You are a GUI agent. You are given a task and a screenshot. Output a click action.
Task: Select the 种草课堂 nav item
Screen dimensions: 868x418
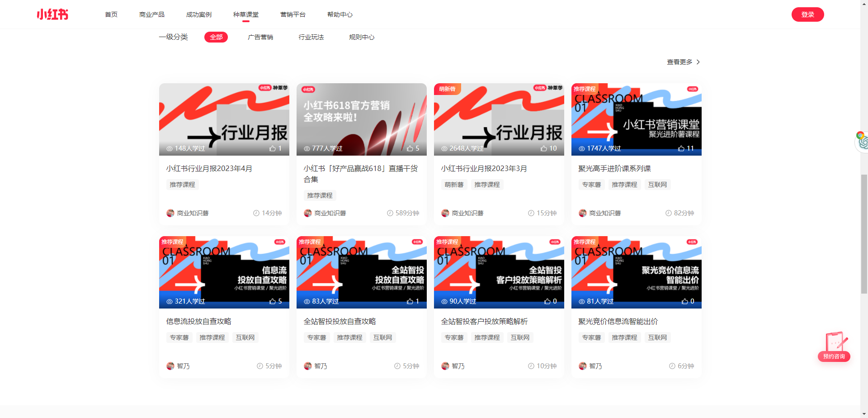[246, 14]
